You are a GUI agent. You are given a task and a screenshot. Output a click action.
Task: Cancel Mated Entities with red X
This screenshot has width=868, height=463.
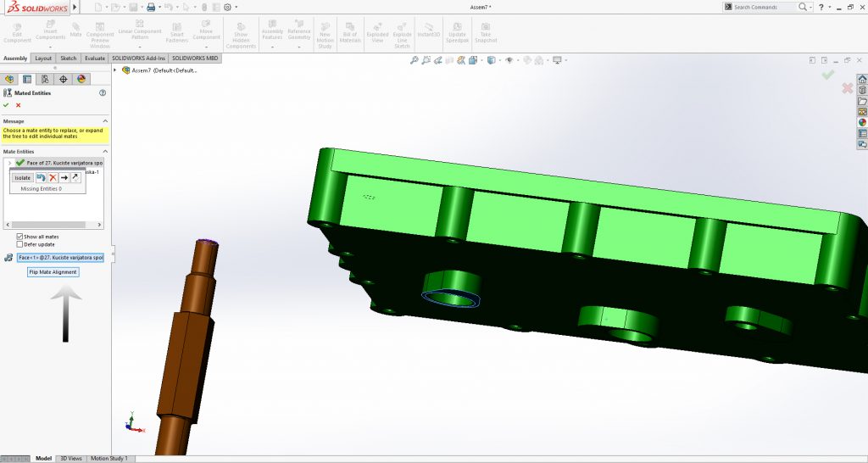(19, 105)
